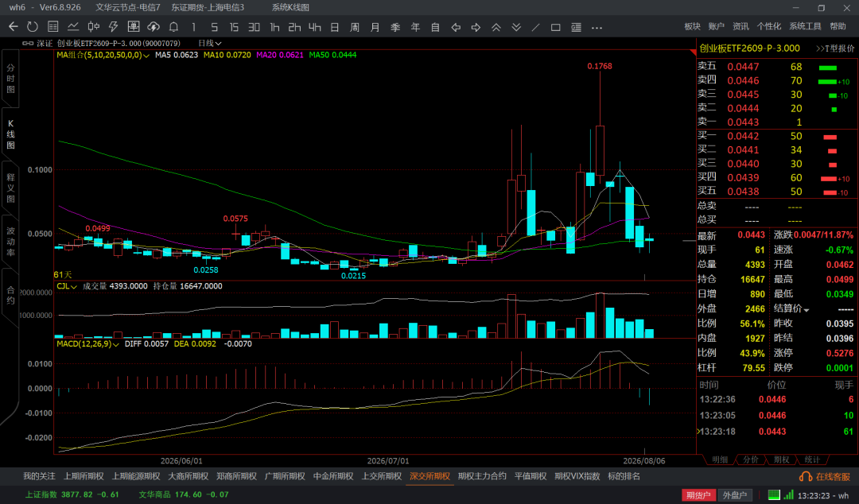Open the 帮助 menu
This screenshot has height=504, width=859.
click(838, 26)
